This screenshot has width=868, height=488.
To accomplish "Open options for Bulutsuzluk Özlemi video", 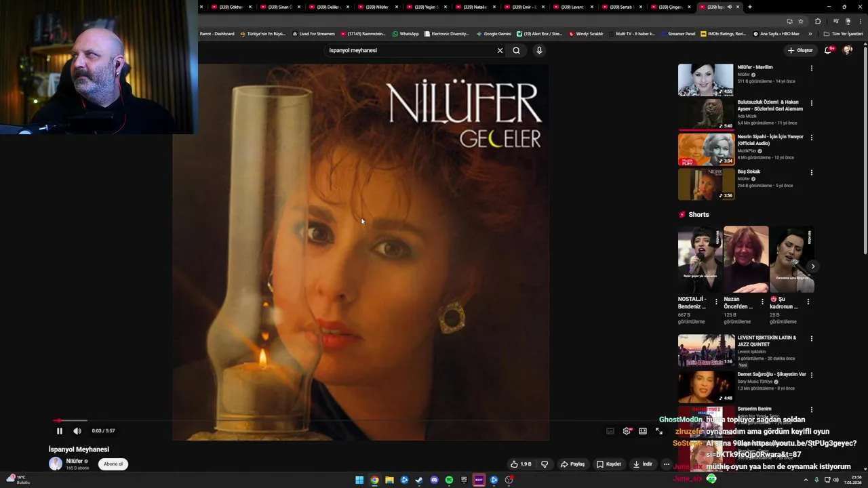I will tap(811, 103).
